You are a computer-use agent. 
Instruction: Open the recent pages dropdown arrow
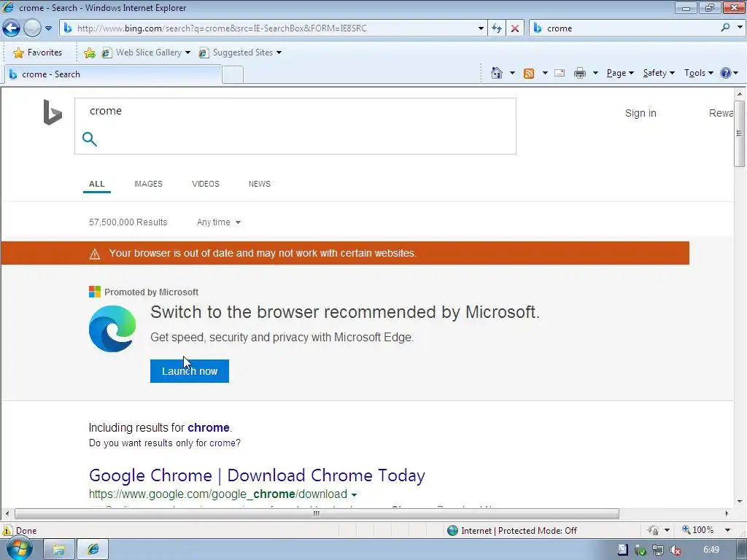(48, 28)
